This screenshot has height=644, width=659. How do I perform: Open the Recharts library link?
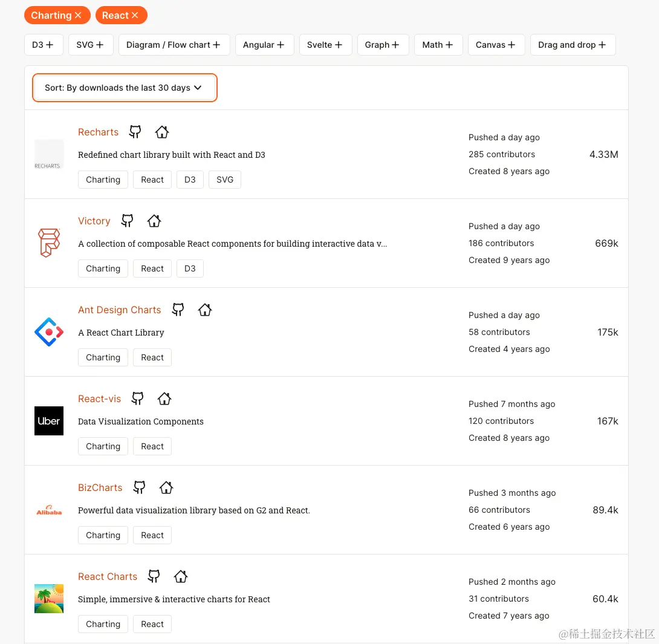(98, 132)
